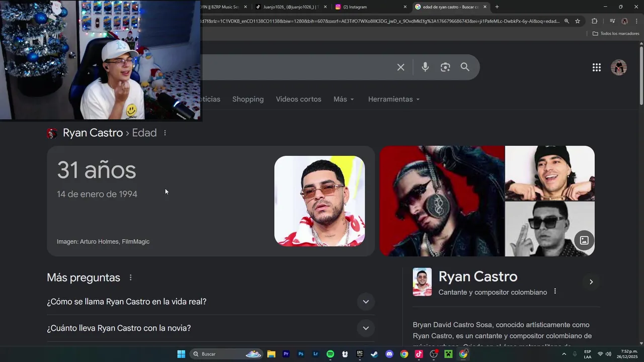Open volume control in system tray
The image size is (644, 362).
click(x=608, y=354)
